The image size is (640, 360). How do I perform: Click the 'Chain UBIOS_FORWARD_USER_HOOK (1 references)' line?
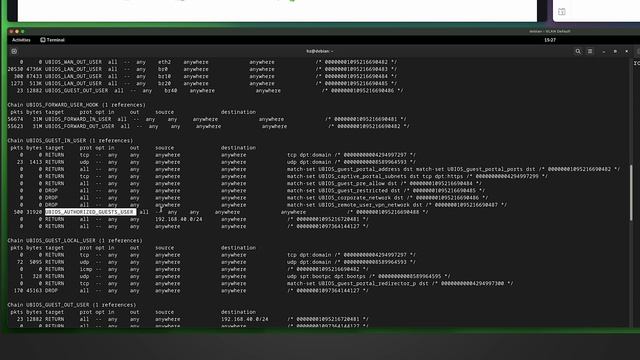pos(76,105)
